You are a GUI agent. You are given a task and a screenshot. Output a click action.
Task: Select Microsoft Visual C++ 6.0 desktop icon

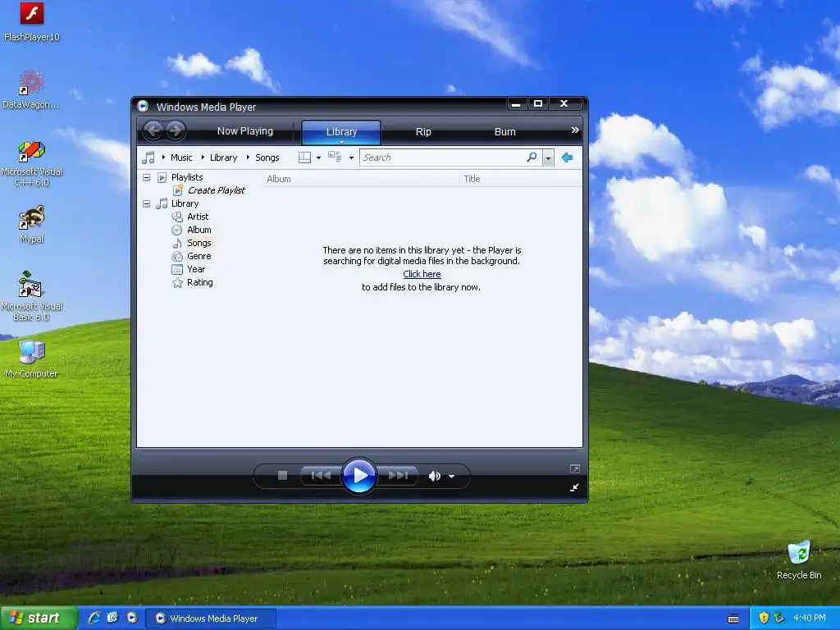pyautogui.click(x=32, y=163)
